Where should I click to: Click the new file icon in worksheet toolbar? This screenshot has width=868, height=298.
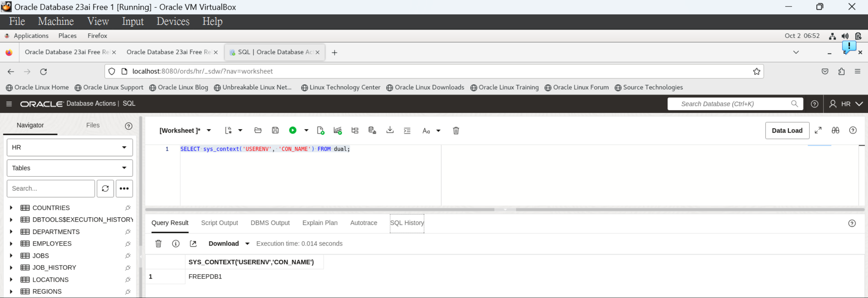coord(228,131)
